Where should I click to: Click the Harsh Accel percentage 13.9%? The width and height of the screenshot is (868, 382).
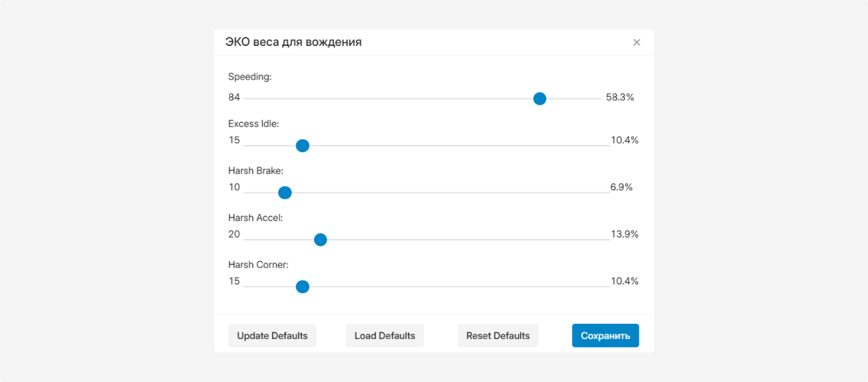coord(624,234)
